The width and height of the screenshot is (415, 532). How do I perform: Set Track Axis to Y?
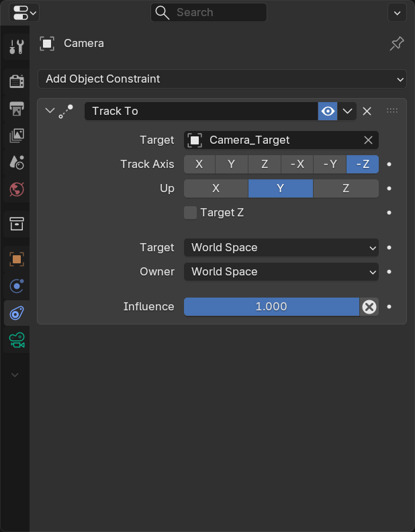click(x=232, y=164)
